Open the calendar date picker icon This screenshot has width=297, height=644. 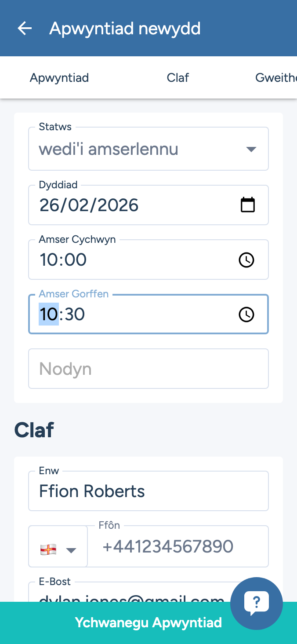point(248,205)
